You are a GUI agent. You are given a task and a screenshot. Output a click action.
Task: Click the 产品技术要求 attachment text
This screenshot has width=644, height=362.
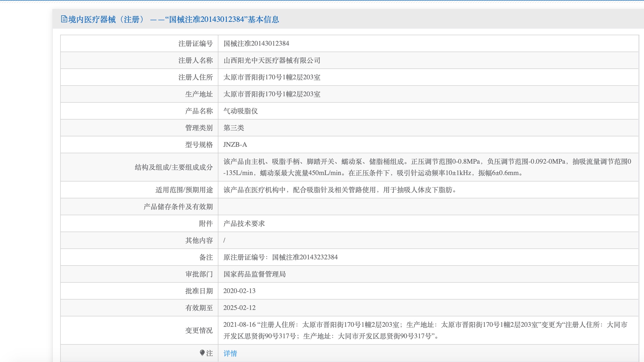244,223
